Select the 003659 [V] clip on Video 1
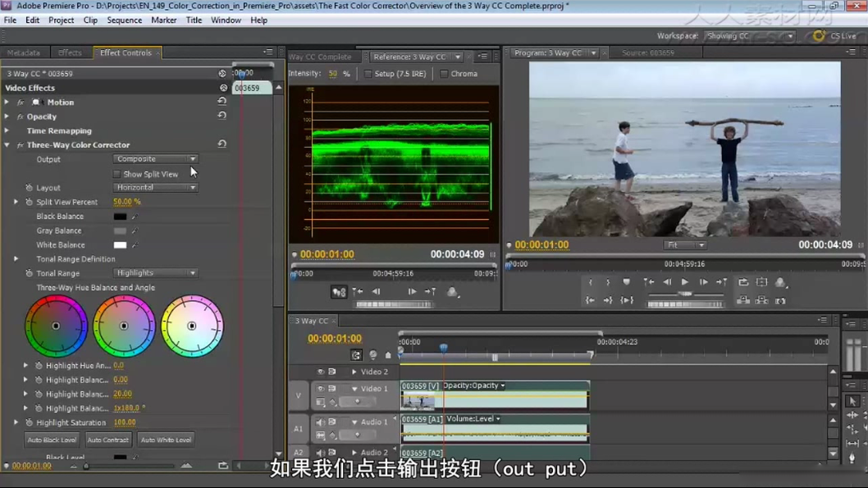This screenshot has width=868, height=488. coord(495,395)
